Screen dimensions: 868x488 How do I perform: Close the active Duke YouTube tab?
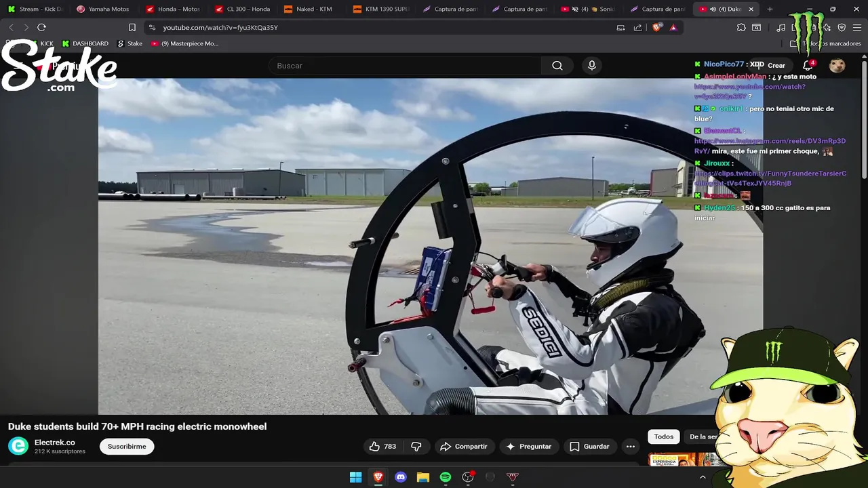(751, 9)
